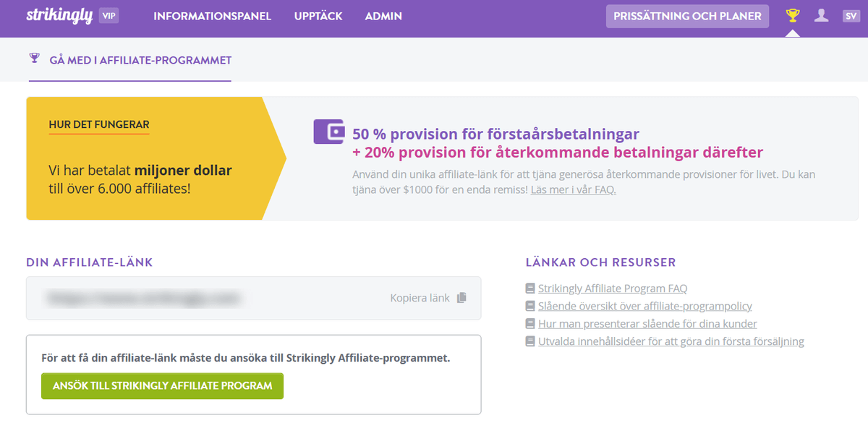Open the UPPTÄCK menu item
The image size is (868, 431).
318,16
